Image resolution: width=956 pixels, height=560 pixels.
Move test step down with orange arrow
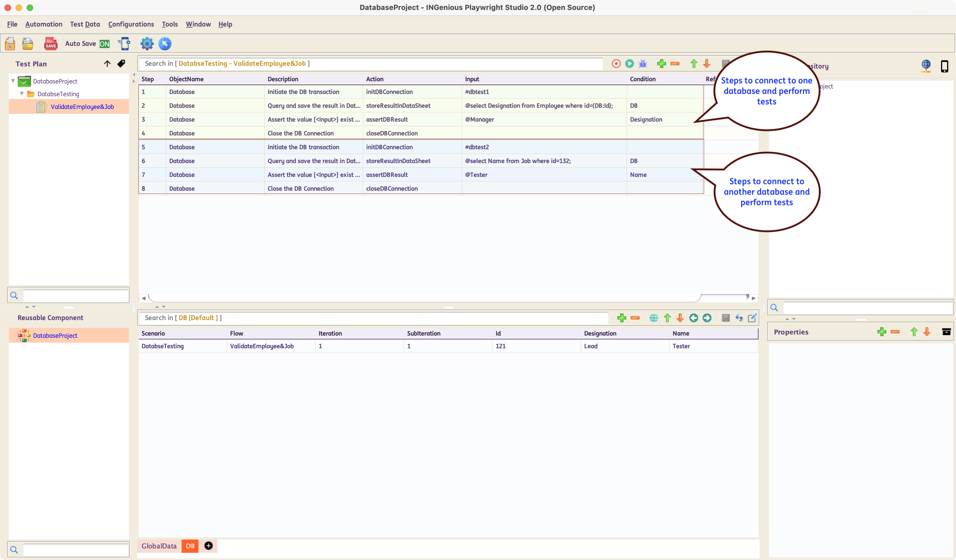pyautogui.click(x=707, y=64)
